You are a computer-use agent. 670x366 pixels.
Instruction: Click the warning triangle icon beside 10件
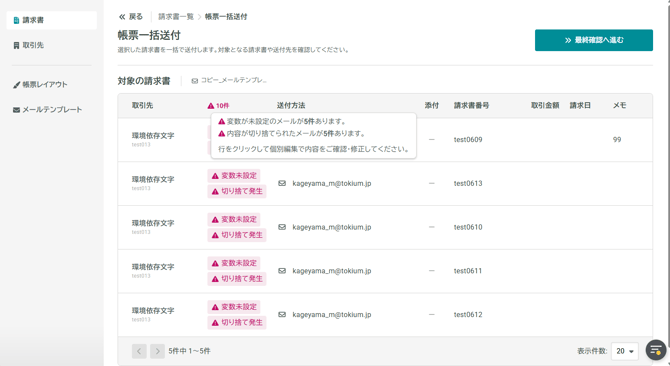211,105
